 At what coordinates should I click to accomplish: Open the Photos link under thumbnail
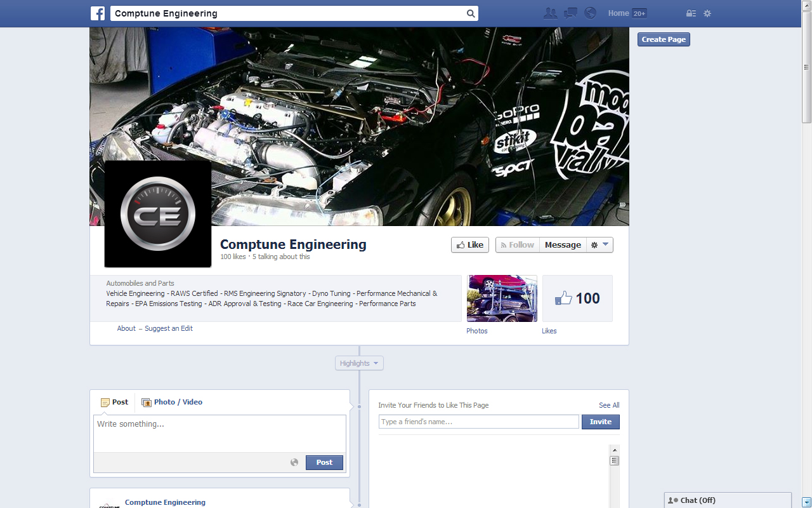click(477, 331)
